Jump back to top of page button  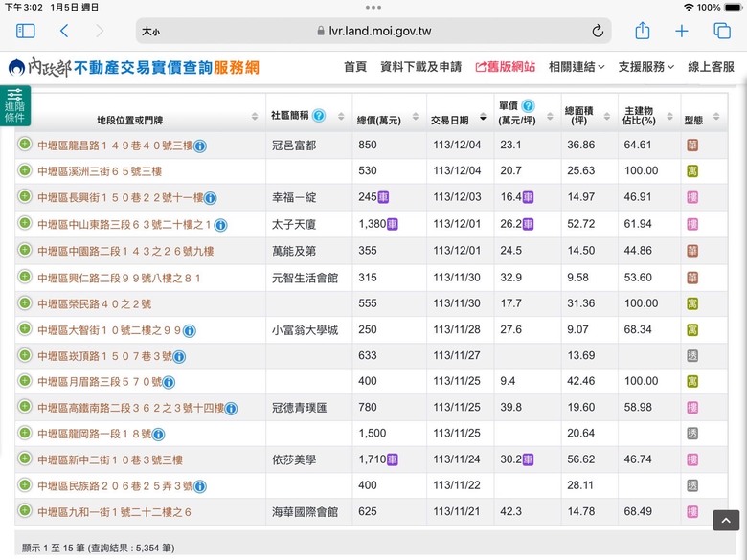point(726,520)
